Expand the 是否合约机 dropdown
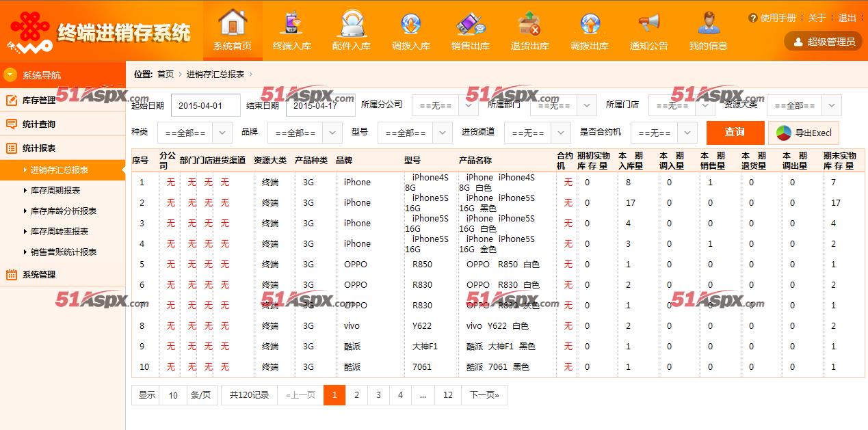 (663, 133)
